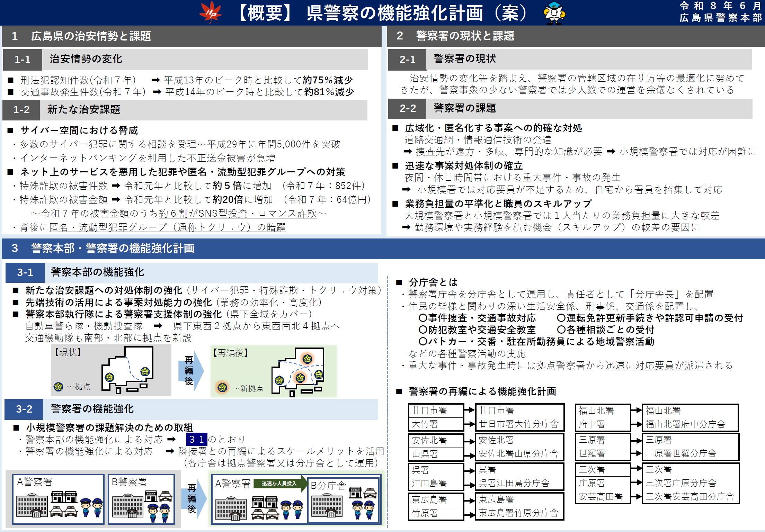Click the underlined 県下全域をカバー text

coord(269,314)
